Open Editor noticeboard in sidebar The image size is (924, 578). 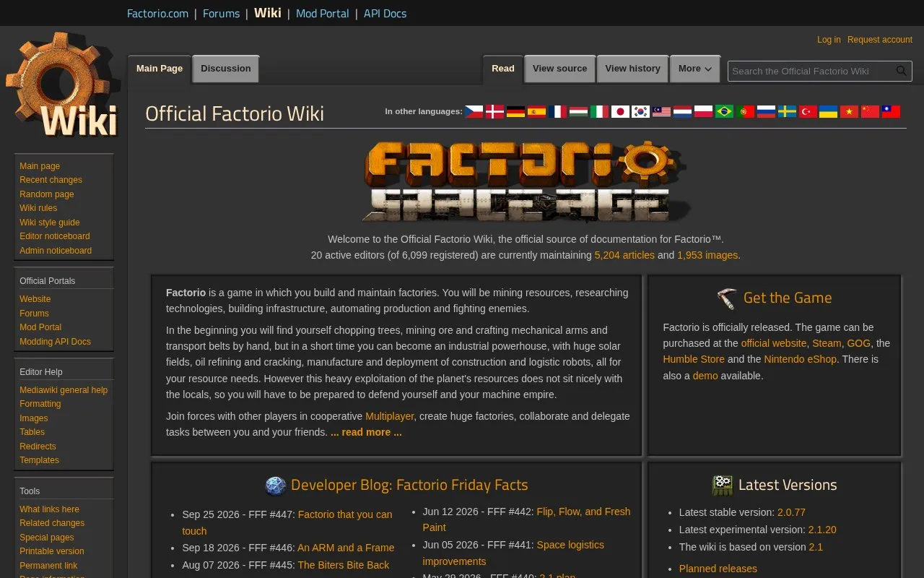point(55,236)
